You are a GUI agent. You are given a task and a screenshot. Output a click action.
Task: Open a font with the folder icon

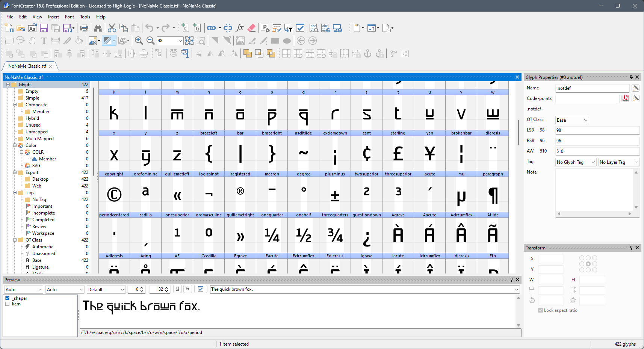pyautogui.click(x=21, y=28)
